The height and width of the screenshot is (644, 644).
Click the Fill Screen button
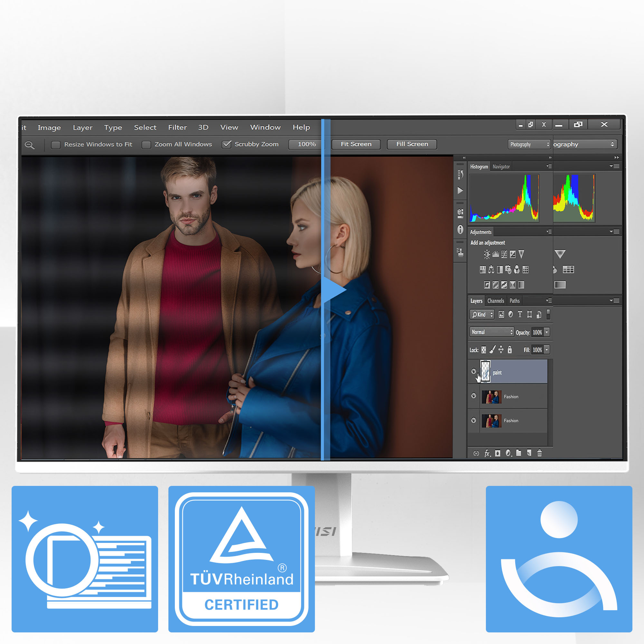coord(412,144)
